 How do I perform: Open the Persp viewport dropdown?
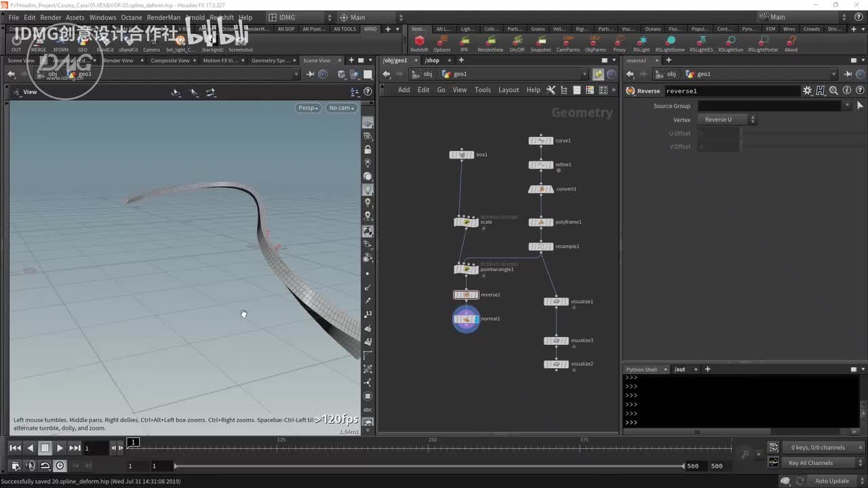coord(307,108)
